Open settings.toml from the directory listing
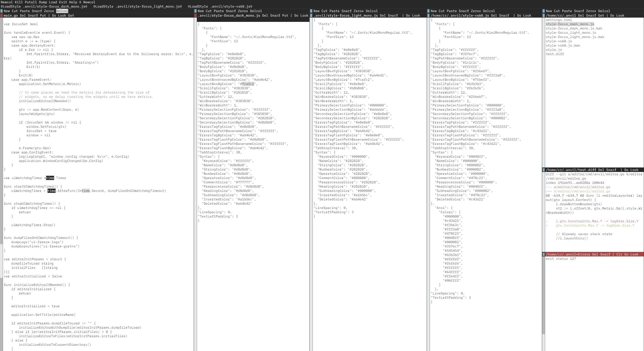Viewport: 644px width, 351px height. click(559, 20)
